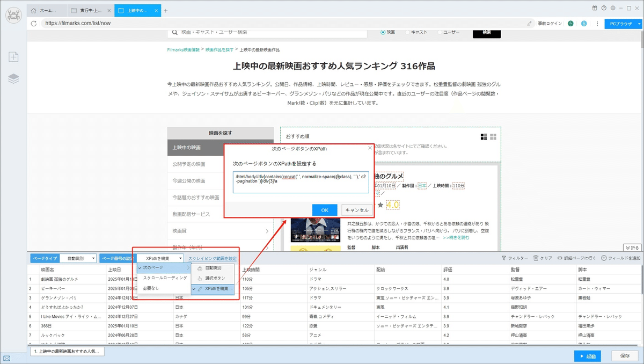Choose 次のページ in the dropdown menu

click(164, 267)
